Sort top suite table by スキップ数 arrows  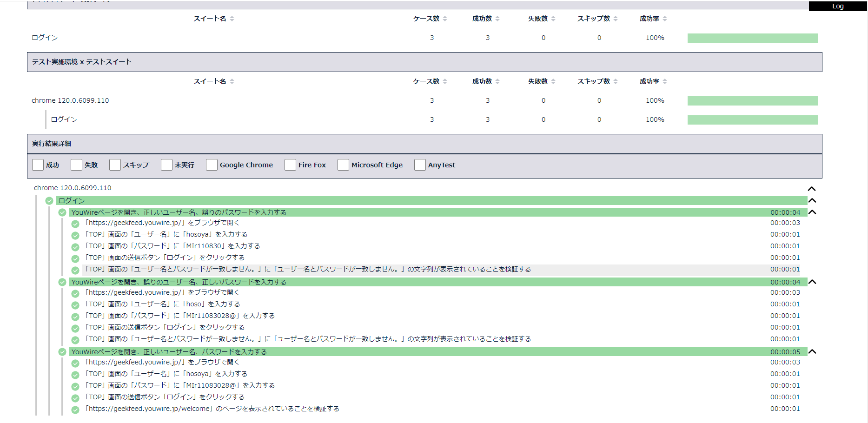616,19
